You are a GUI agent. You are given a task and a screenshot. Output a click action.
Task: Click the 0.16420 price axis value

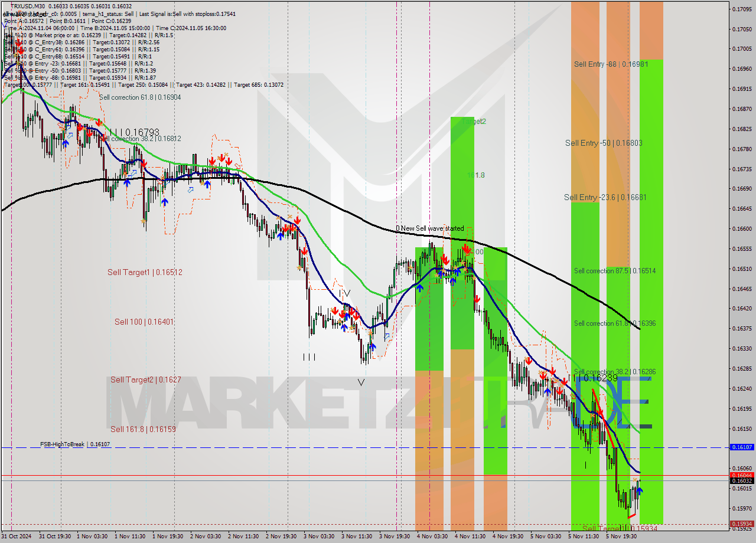(741, 309)
